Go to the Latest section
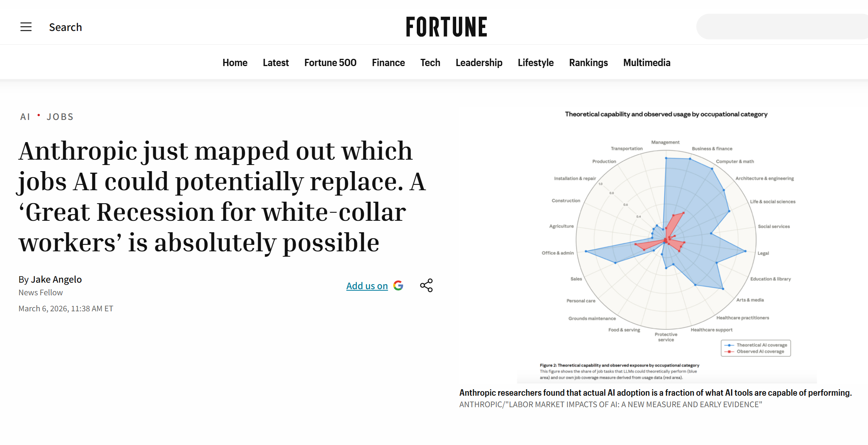Screen dimensions: 868x445 [x=276, y=63]
